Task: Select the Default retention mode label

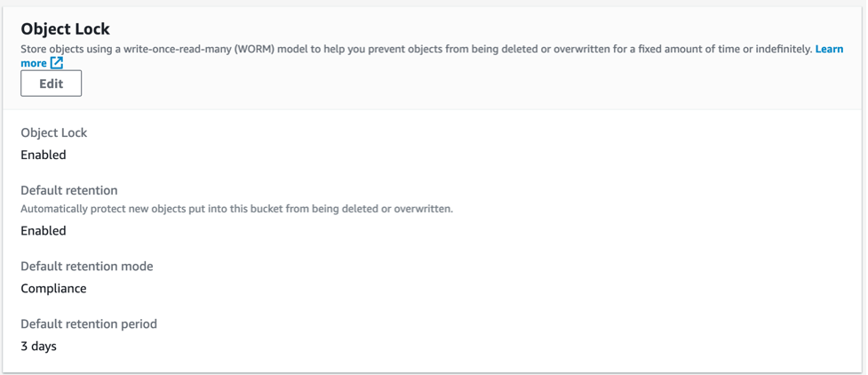Action: (86, 266)
